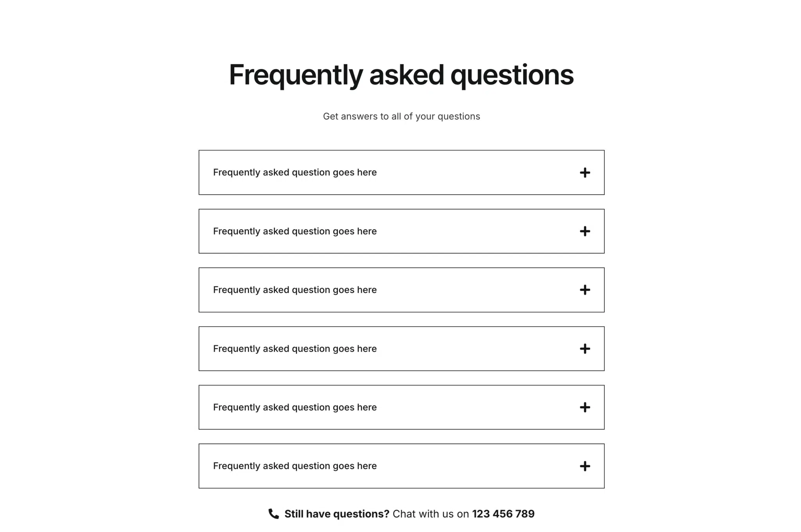Expand the second frequently asked question
The image size is (801, 532).
pyautogui.click(x=400, y=231)
